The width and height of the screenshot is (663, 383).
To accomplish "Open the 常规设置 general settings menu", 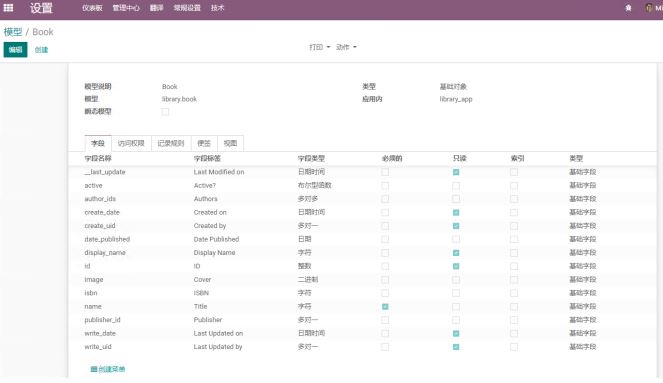I will [187, 8].
